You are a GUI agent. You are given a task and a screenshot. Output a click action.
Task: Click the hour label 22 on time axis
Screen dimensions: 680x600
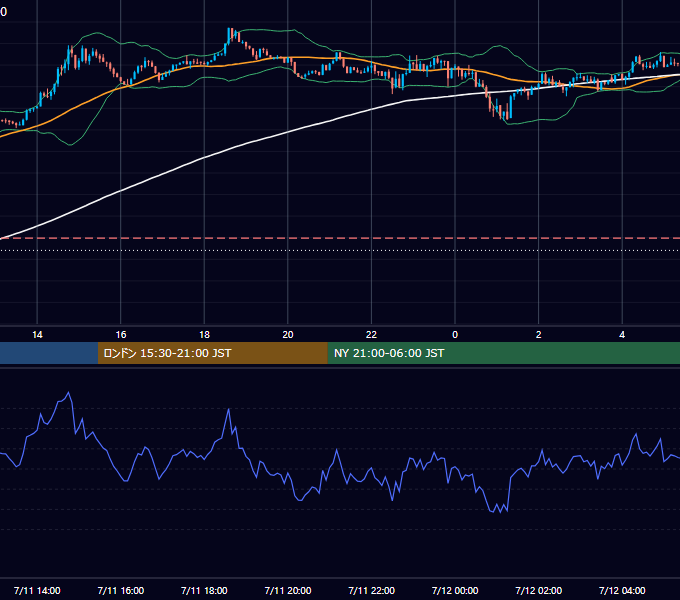coord(372,335)
